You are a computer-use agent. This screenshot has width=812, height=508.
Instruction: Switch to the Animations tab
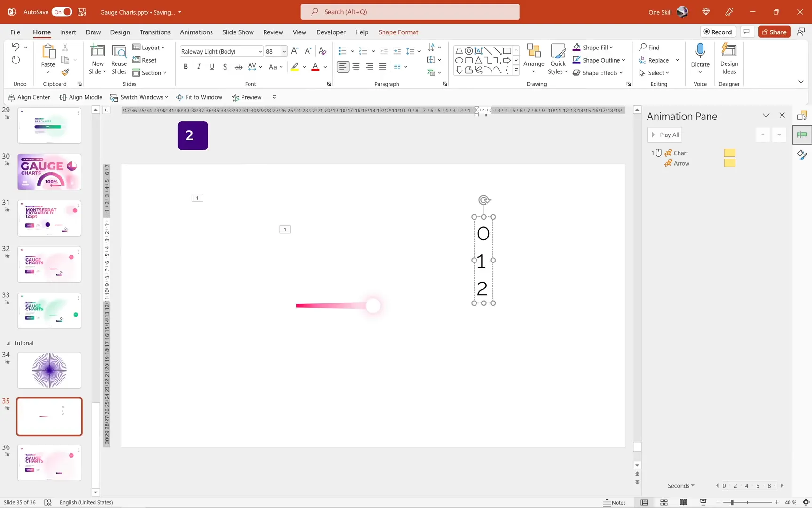point(196,32)
